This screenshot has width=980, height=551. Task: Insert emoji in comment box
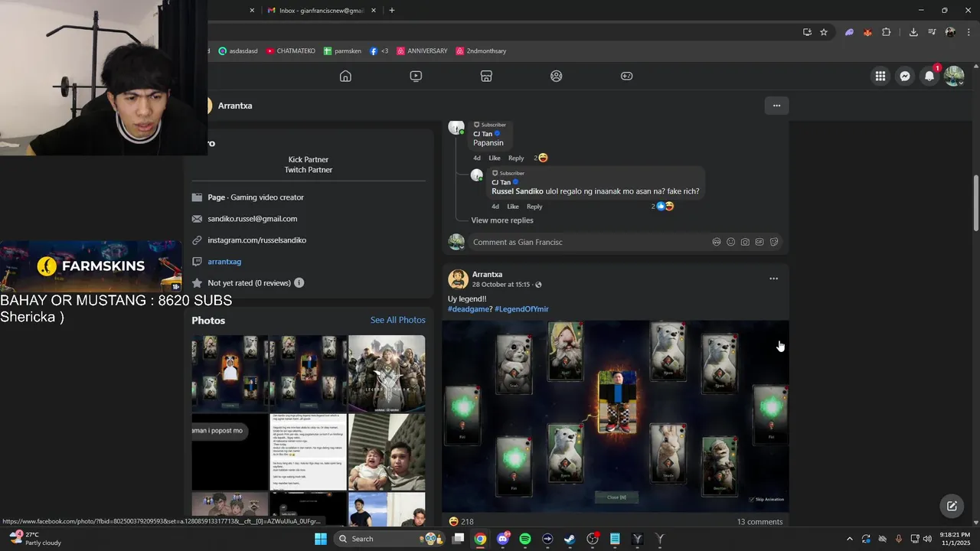[x=731, y=242]
